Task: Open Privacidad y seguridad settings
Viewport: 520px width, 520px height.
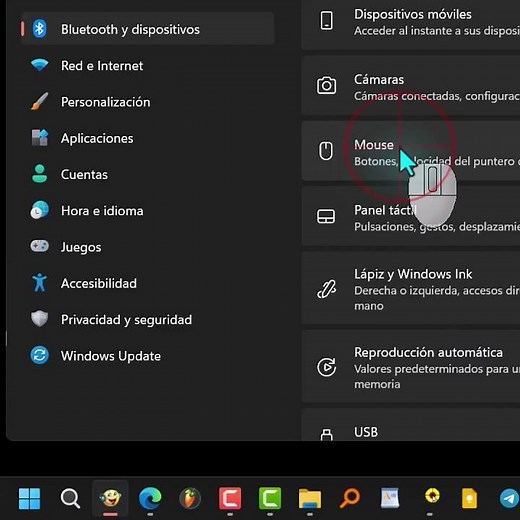Action: click(x=147, y=320)
